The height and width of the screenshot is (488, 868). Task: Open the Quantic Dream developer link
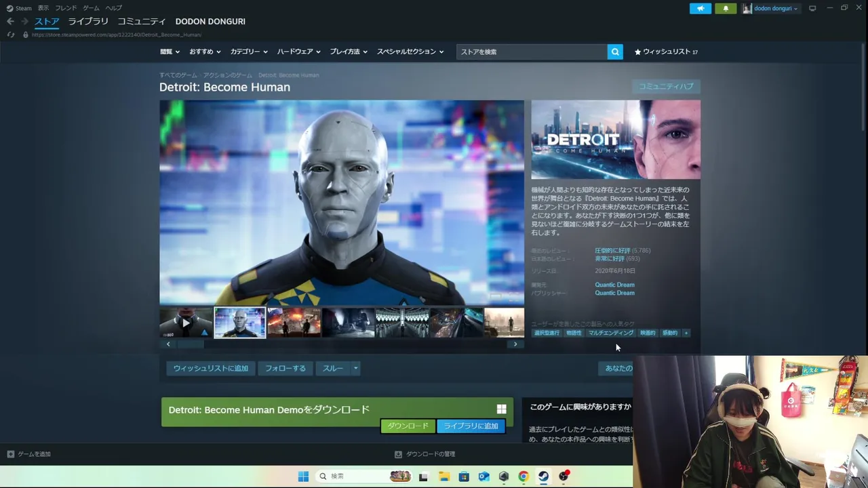tap(614, 285)
